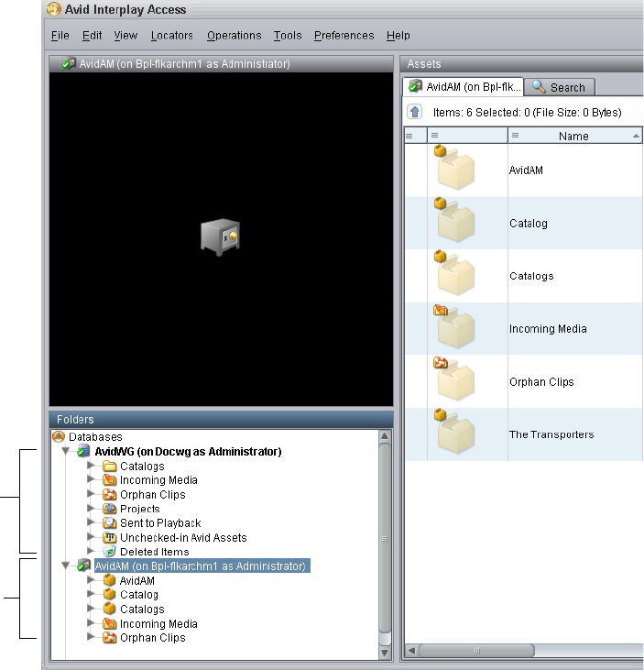This screenshot has width=644, height=670.
Task: Collapse the AvidWG database node
Action: 66,451
